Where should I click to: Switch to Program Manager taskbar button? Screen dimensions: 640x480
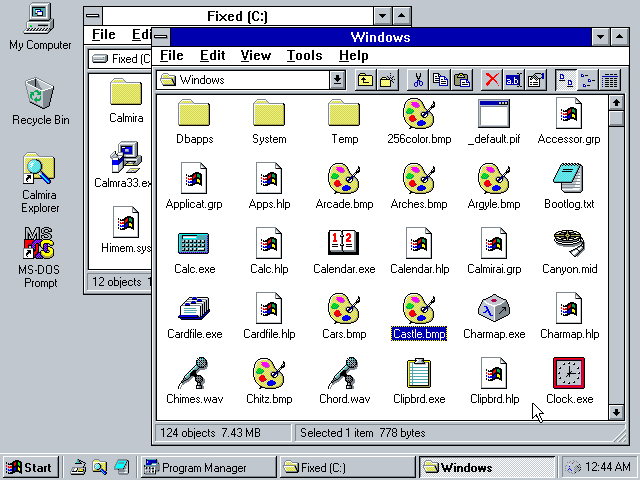(209, 467)
